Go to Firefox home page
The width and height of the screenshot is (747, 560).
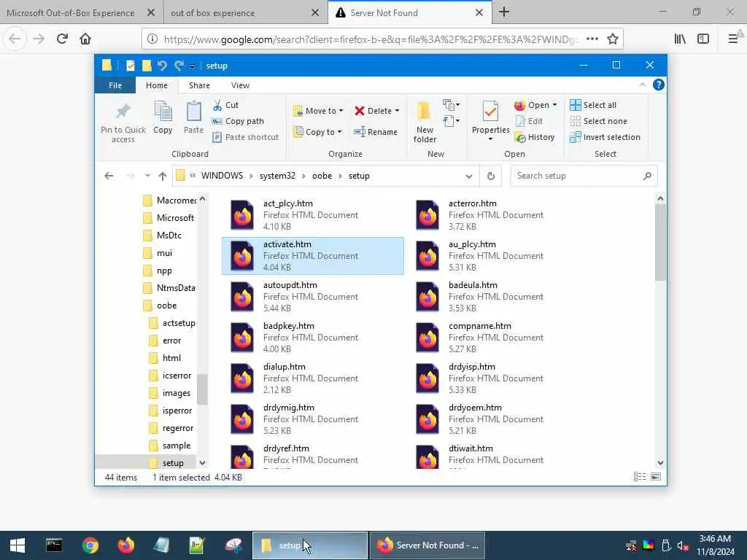point(85,39)
